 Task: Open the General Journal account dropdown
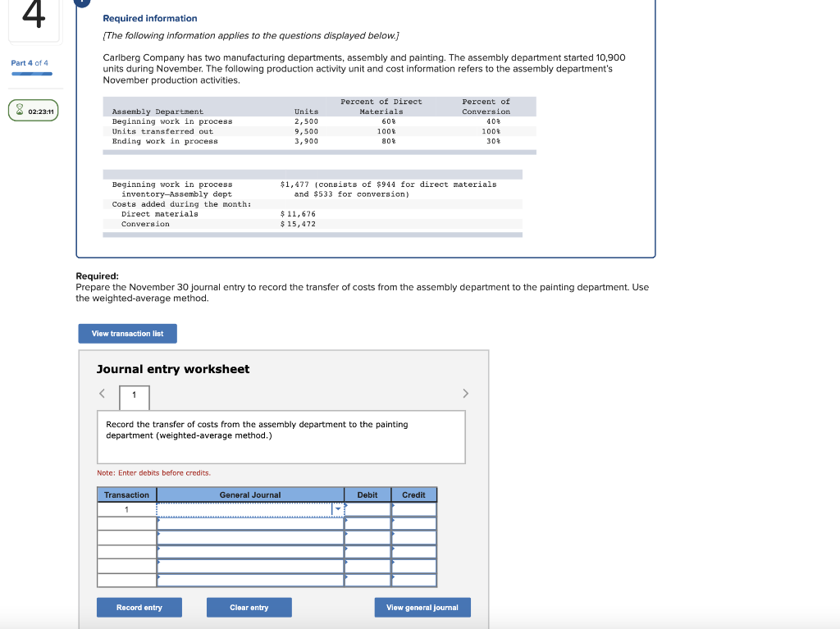[x=338, y=509]
